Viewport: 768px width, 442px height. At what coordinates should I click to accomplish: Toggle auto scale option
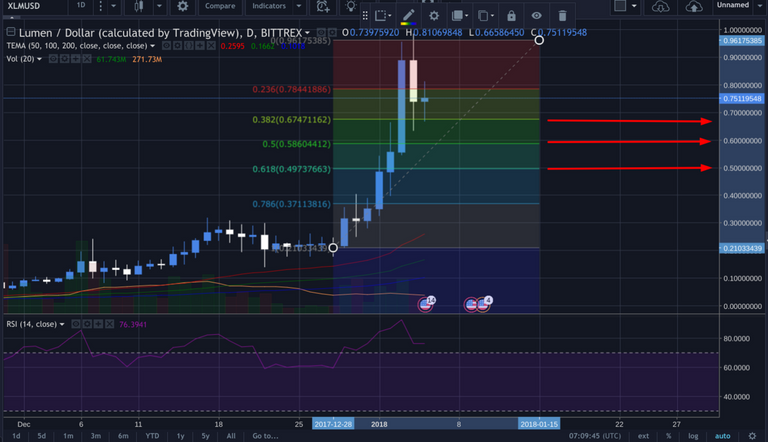coord(722,436)
